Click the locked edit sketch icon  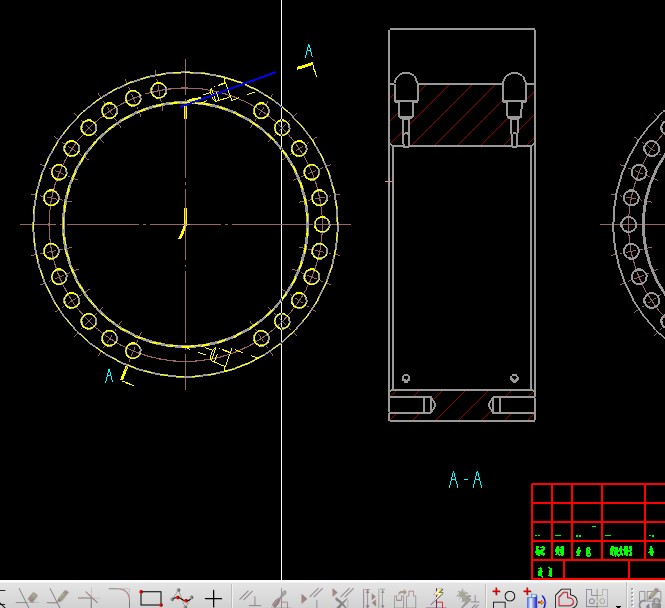coord(652,598)
